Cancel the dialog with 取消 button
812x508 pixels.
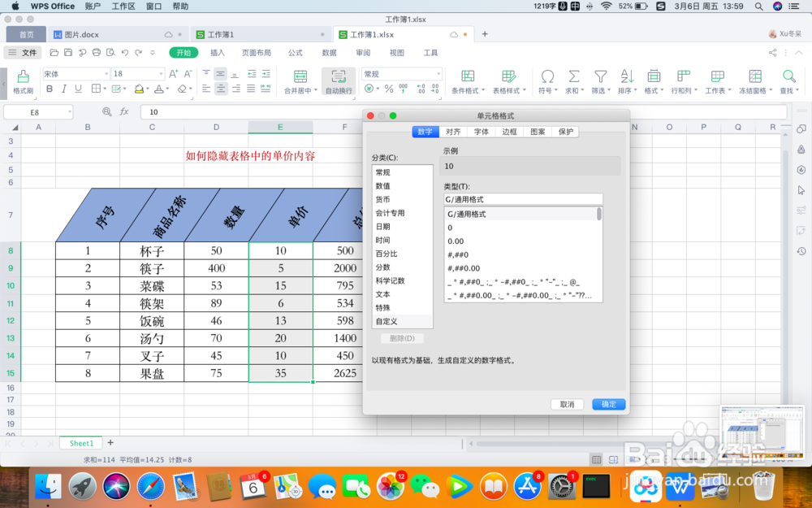click(x=567, y=404)
